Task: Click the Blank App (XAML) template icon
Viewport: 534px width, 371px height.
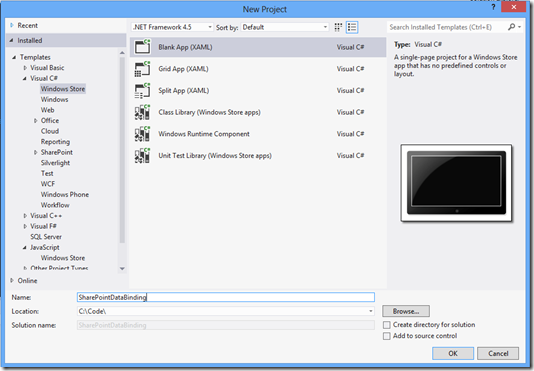Action: click(x=142, y=47)
